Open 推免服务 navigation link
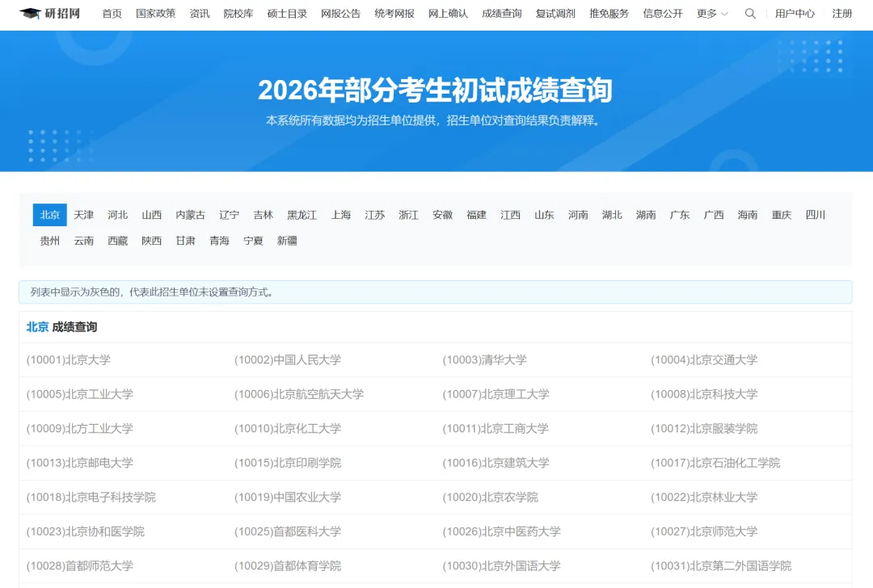The height and width of the screenshot is (588, 873). click(609, 14)
